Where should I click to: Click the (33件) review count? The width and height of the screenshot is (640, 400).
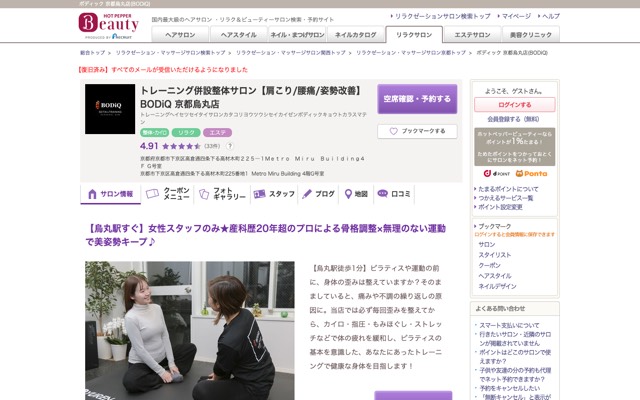pos(212,146)
